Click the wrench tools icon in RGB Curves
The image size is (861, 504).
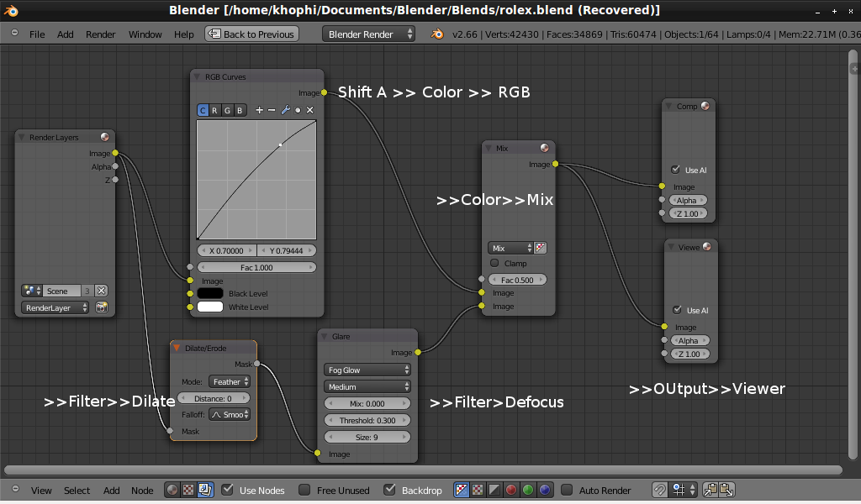(x=285, y=110)
